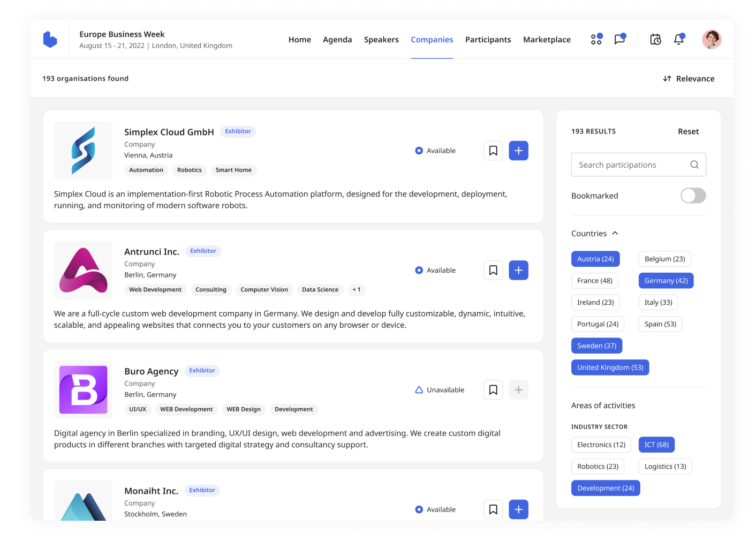756x540 pixels.
Task: Click the blue app logo in header
Action: pyautogui.click(x=50, y=40)
